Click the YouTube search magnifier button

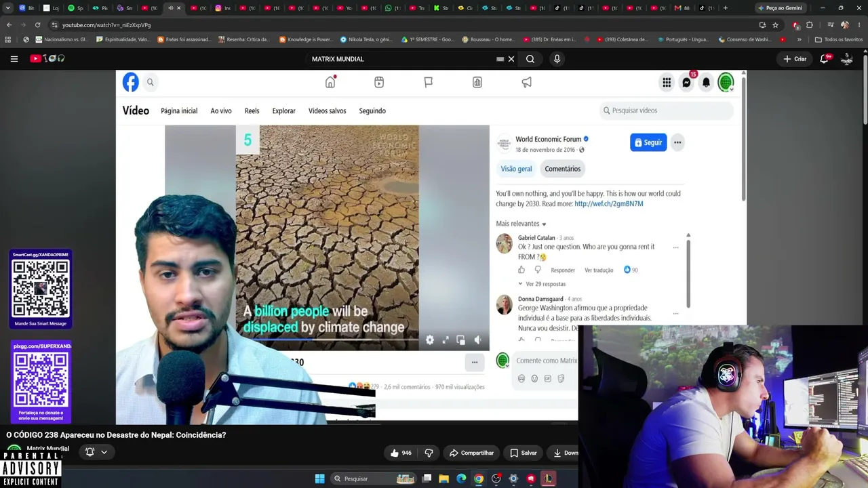coord(530,59)
